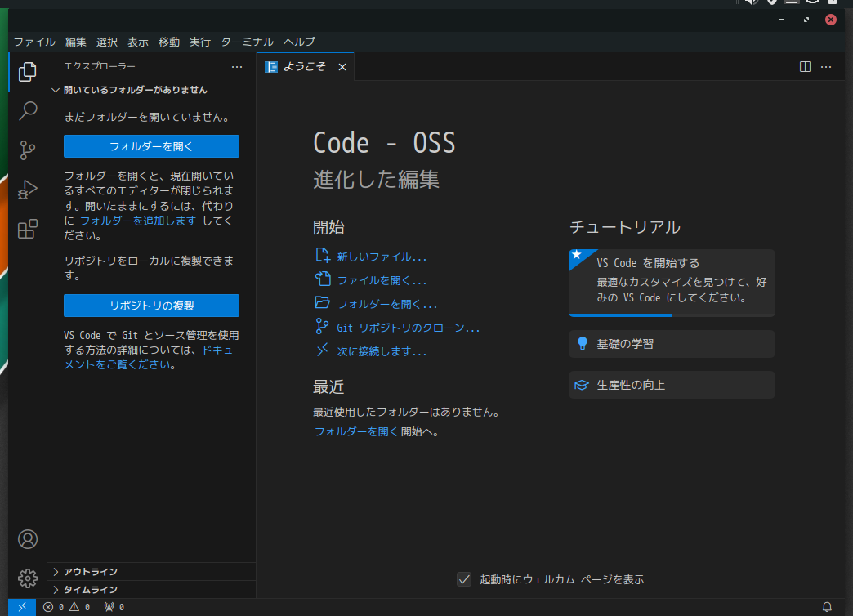Open the ターミナル menu

coord(247,42)
